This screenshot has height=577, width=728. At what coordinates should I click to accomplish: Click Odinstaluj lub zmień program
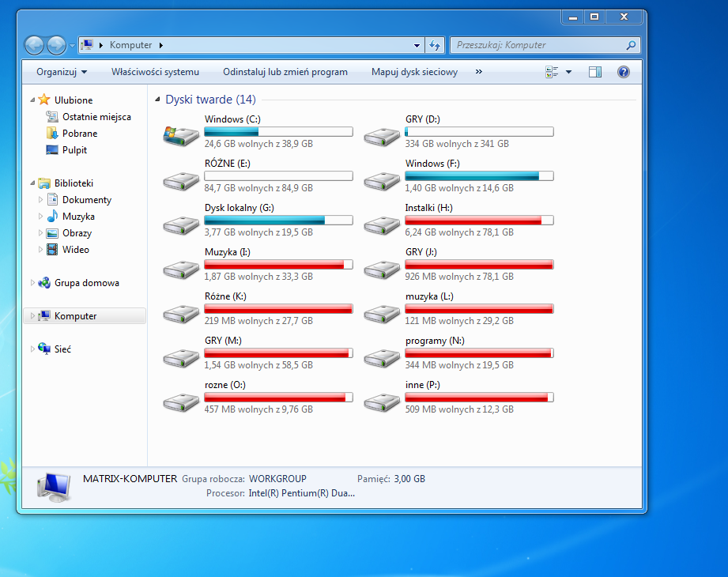tap(285, 72)
